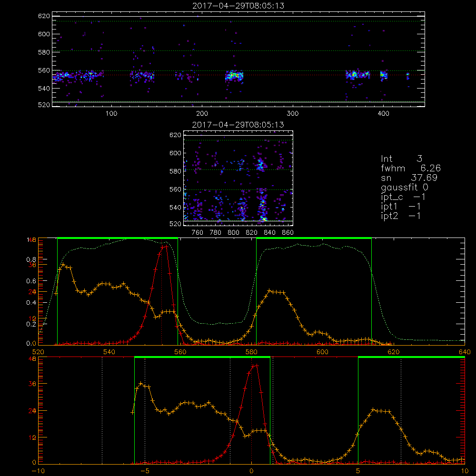This screenshot has width=476, height=476.
Task: Click the red curve peak near 555 in the 520–640 plot
Action: 164,247
